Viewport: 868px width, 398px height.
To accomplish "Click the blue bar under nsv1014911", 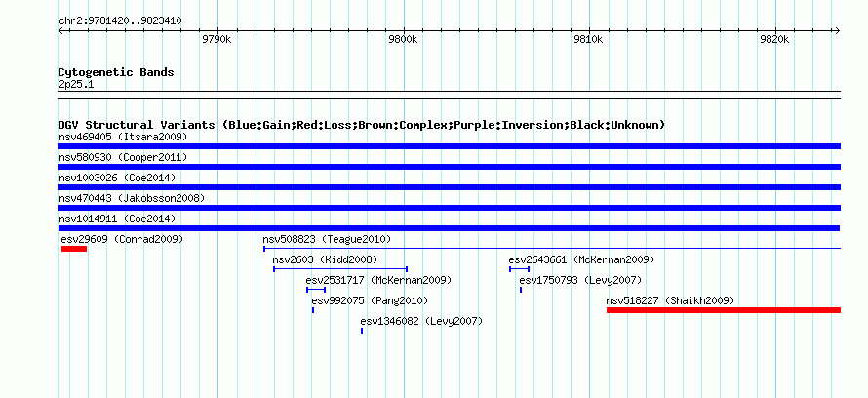I will tap(449, 228).
